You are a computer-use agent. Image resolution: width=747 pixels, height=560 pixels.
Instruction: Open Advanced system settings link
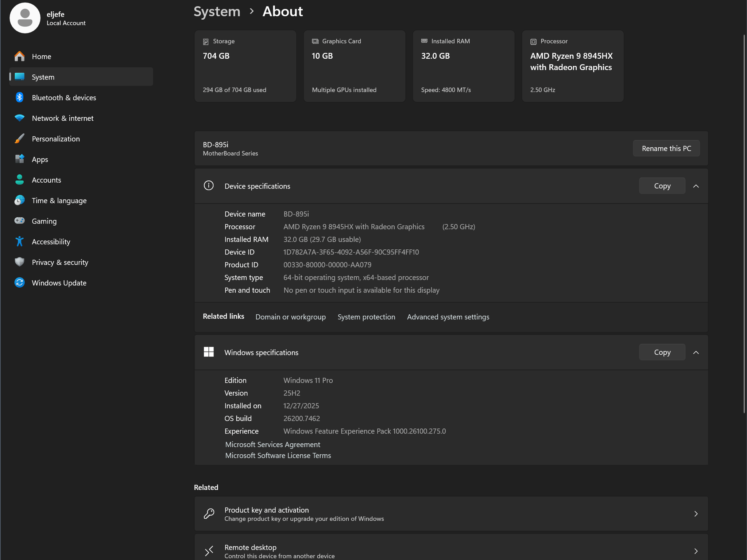click(448, 317)
